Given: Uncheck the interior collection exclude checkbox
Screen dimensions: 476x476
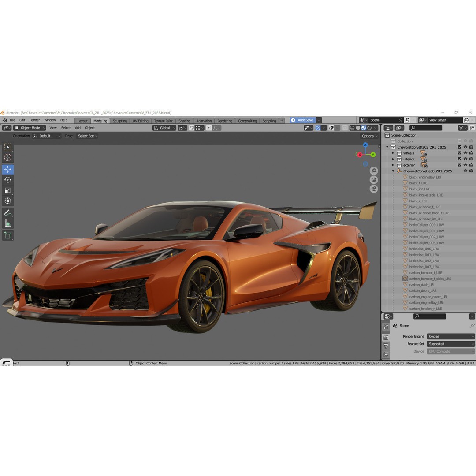Looking at the screenshot, I should click(x=459, y=159).
